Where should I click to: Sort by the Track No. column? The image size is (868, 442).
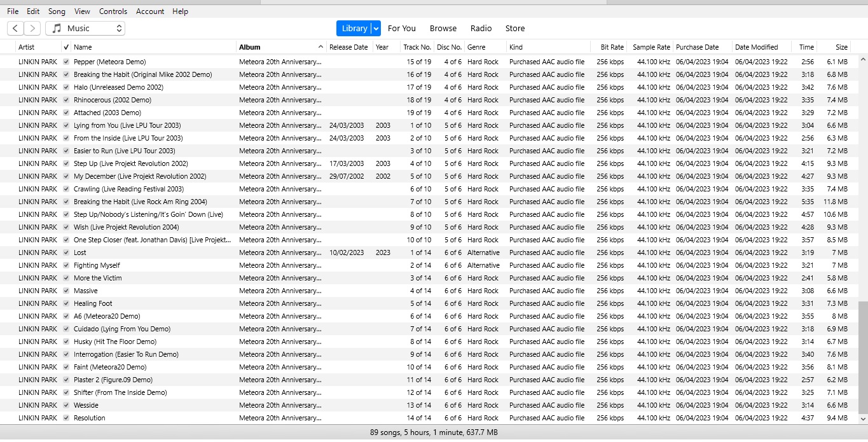(x=417, y=47)
